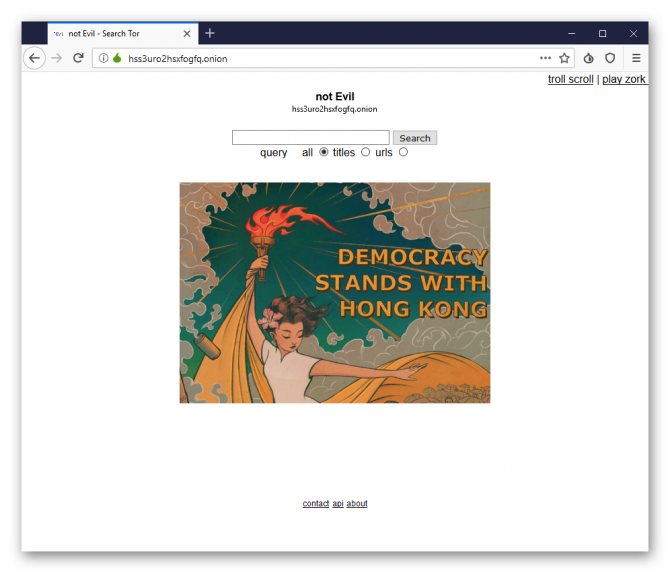This screenshot has height=573, width=670.
Task: Open the hamburger application menu
Action: 636,58
